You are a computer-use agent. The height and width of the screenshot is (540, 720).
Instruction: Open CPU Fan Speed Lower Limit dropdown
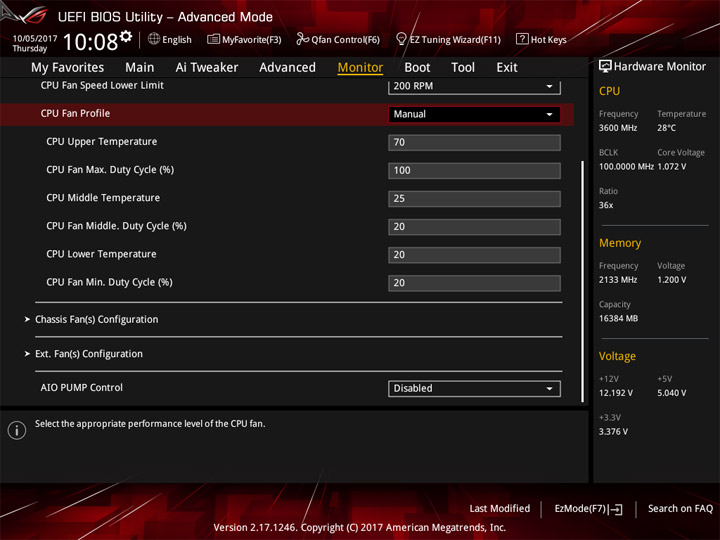[x=474, y=86]
